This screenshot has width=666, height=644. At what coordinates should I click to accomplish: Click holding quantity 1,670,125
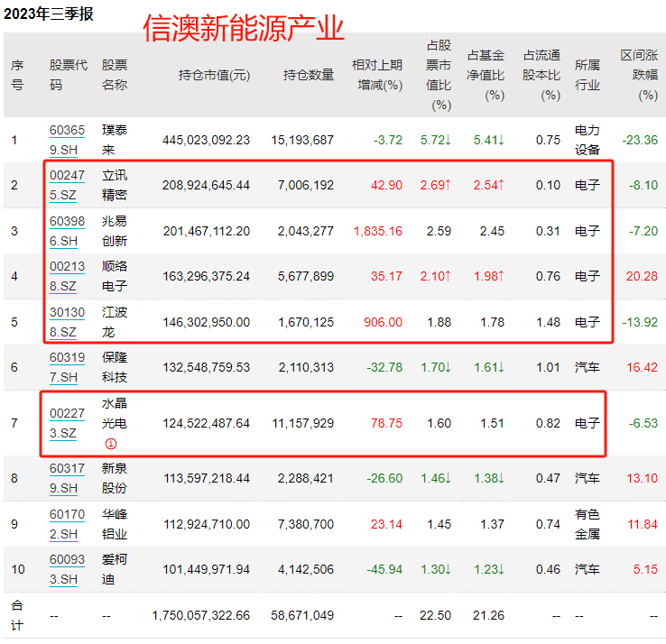tap(306, 322)
